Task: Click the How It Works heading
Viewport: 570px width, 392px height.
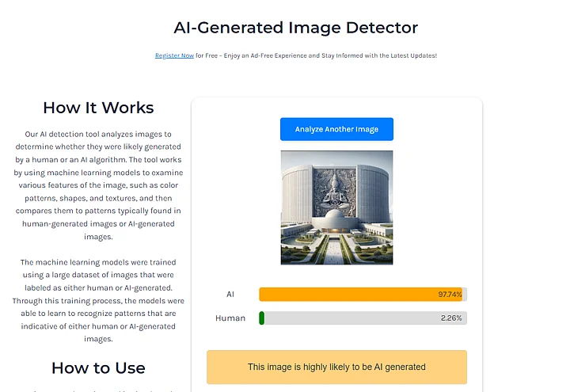Action: 98,108
